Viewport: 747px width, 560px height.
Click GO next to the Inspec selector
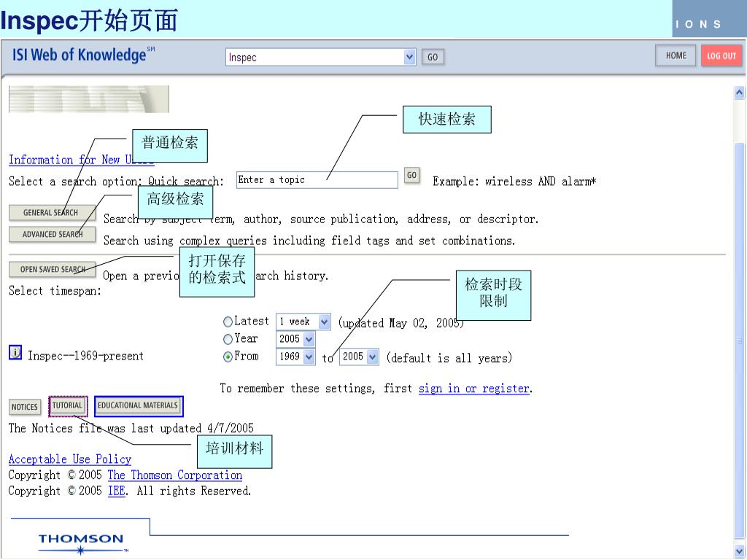(x=433, y=57)
